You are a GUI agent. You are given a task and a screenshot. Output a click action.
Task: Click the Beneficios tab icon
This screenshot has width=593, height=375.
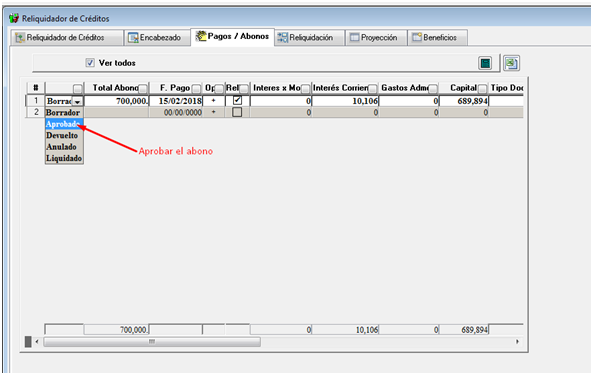tap(417, 37)
